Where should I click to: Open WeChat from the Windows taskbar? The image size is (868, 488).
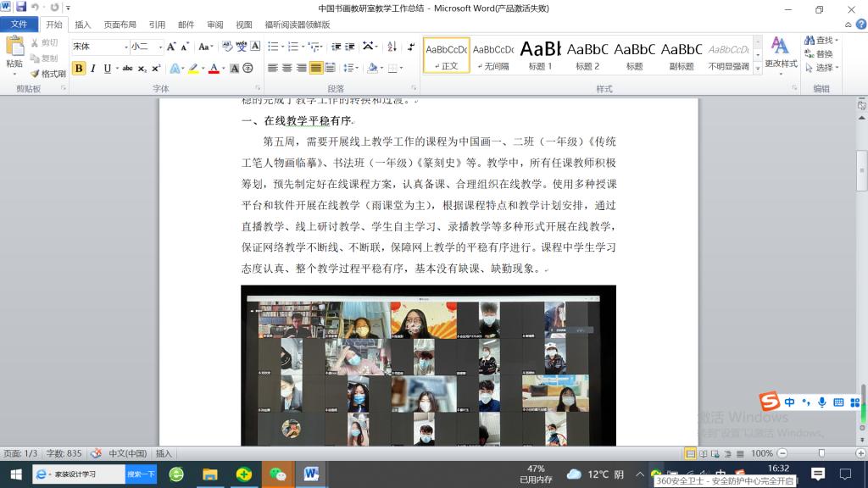[276, 474]
